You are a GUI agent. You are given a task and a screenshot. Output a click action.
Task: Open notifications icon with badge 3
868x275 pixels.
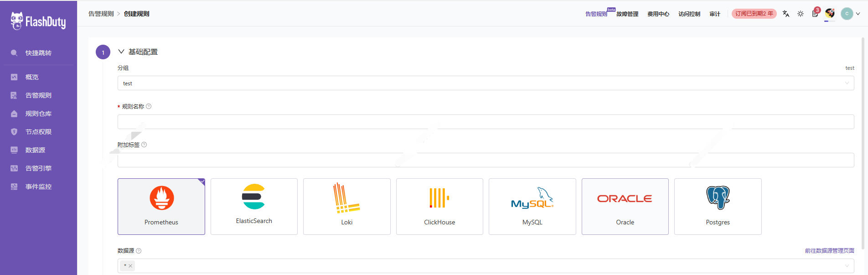click(815, 14)
